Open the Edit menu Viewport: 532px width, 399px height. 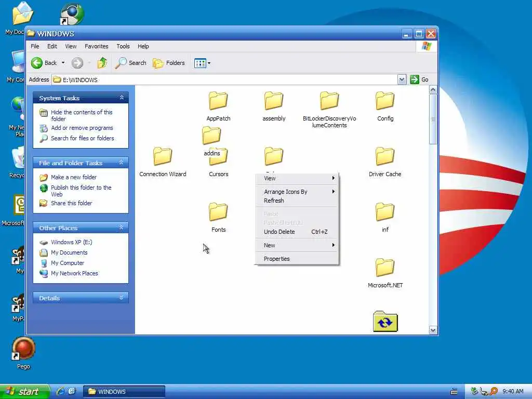pyautogui.click(x=52, y=46)
